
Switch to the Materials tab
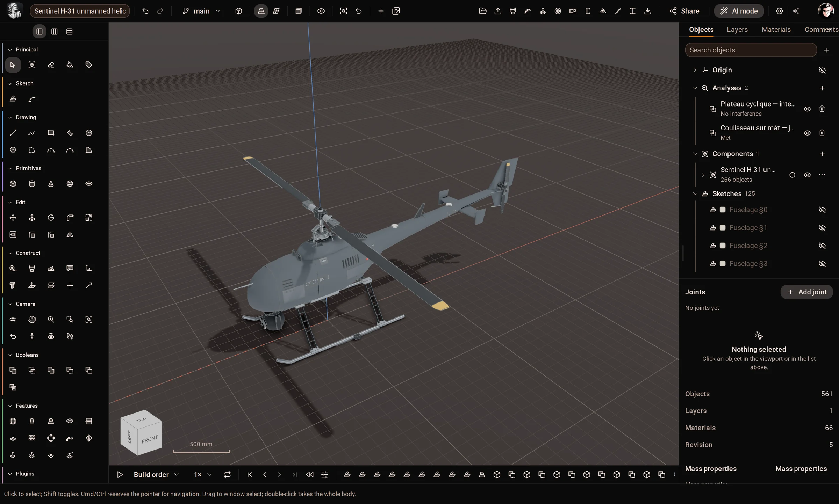(776, 30)
